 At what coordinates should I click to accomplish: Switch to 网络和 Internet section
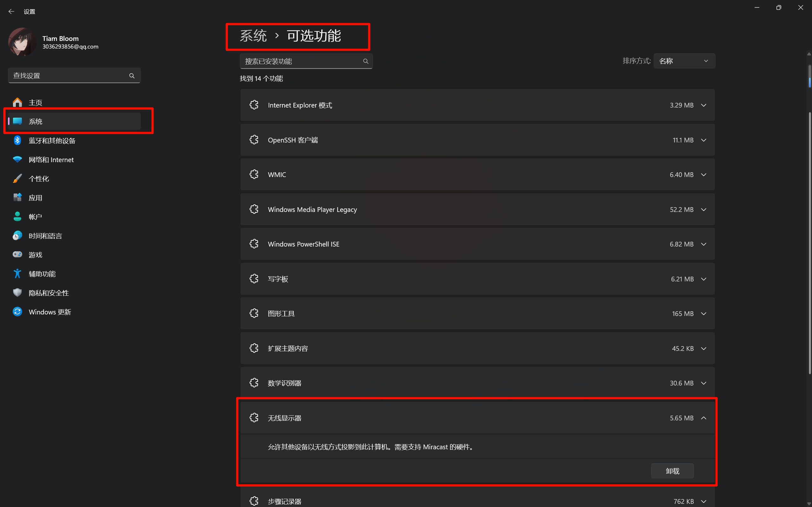(51, 160)
